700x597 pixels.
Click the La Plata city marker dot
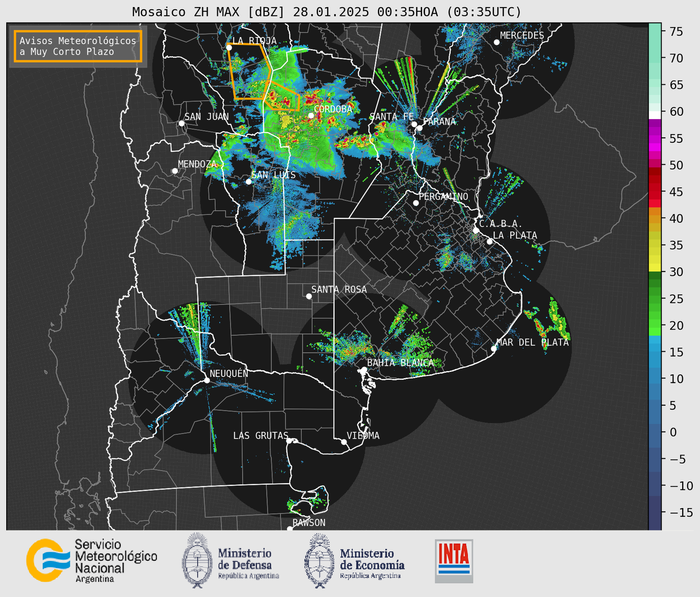490,242
